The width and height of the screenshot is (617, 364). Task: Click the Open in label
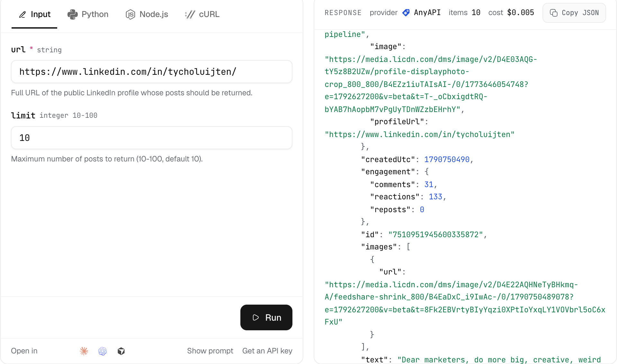pyautogui.click(x=24, y=351)
